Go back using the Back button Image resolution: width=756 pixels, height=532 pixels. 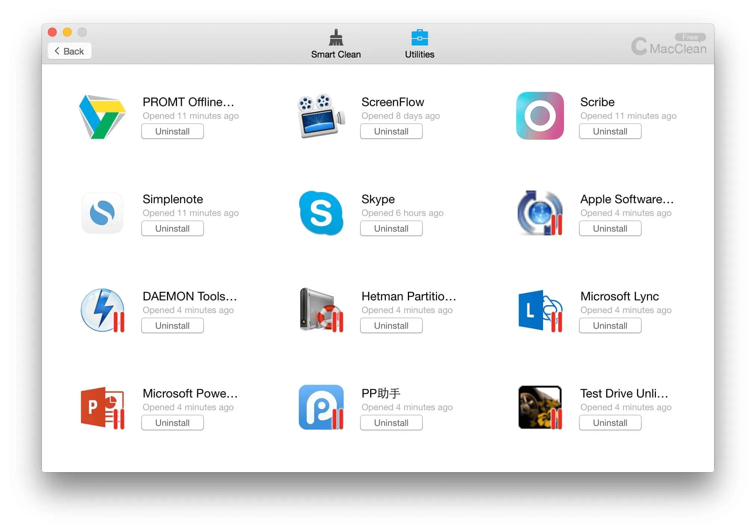(69, 51)
